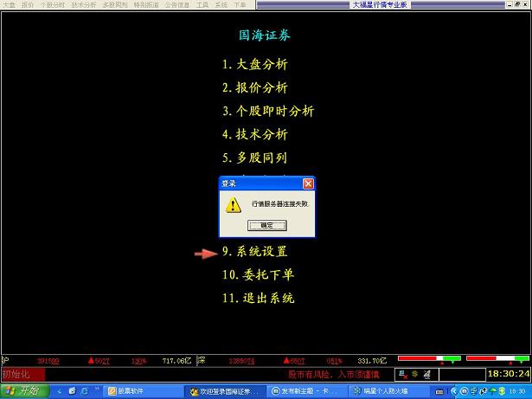
Task: Click the 717.06亿 turnover value
Action: click(176, 361)
